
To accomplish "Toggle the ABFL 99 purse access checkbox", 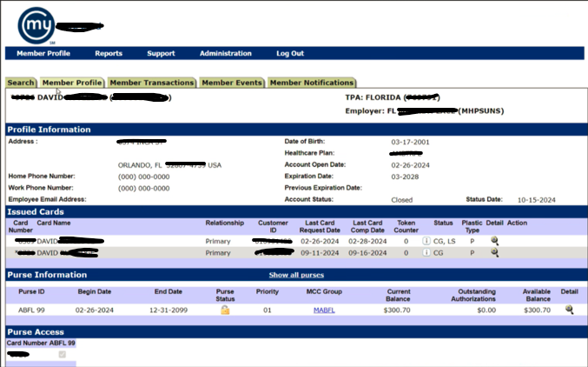I will [63, 354].
